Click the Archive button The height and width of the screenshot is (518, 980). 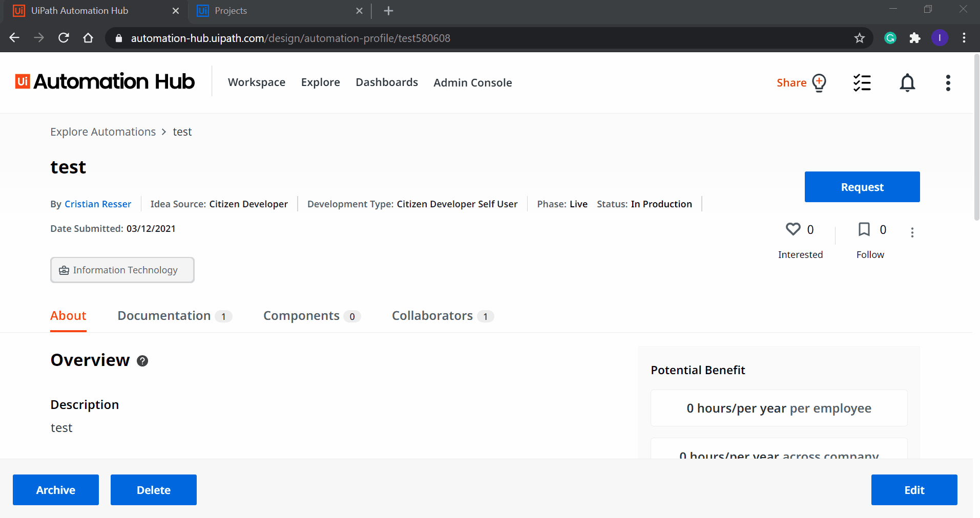coord(56,490)
